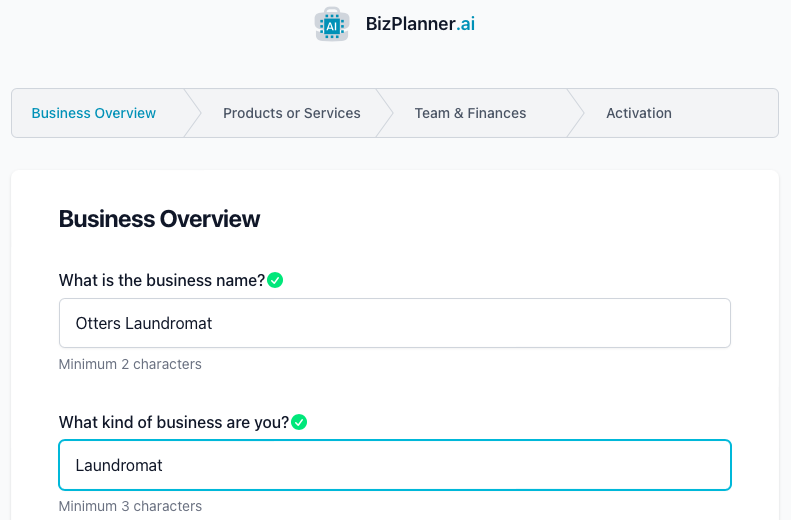
Task: Switch to the Team & Finances step
Action: pyautogui.click(x=470, y=113)
